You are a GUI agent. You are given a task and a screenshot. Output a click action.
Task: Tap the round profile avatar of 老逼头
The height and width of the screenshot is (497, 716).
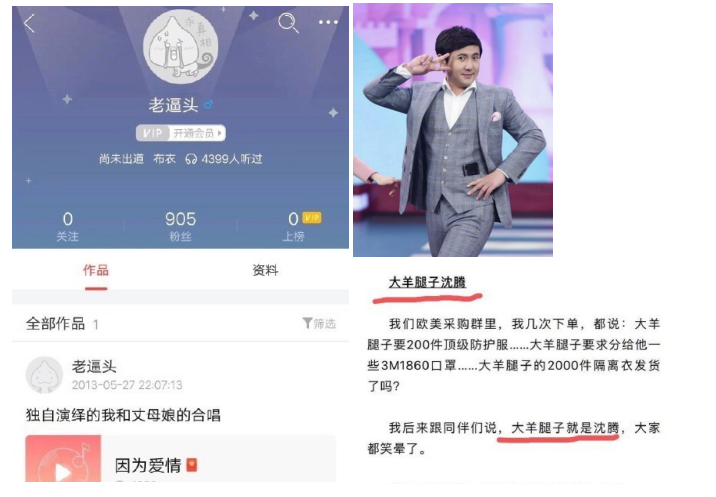pos(181,46)
